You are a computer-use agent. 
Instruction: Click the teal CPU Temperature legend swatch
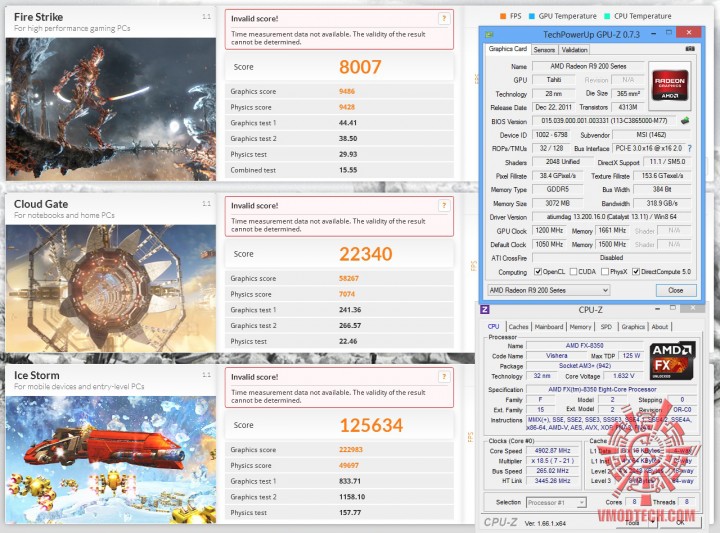tap(607, 16)
